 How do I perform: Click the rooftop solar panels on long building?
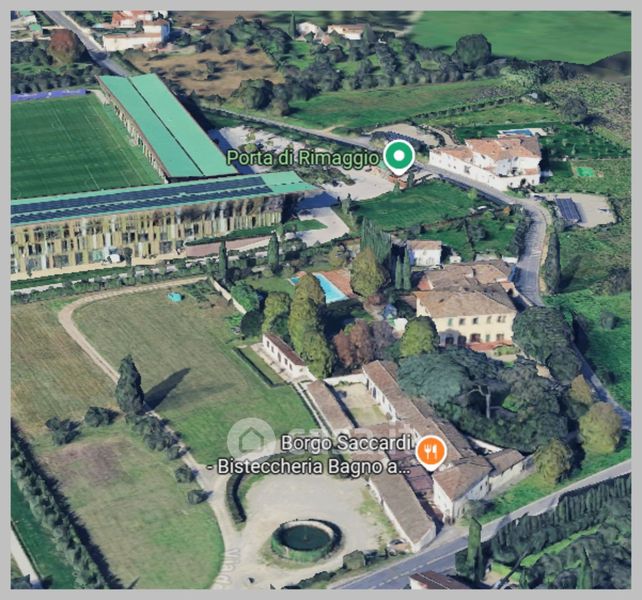pos(139,201)
